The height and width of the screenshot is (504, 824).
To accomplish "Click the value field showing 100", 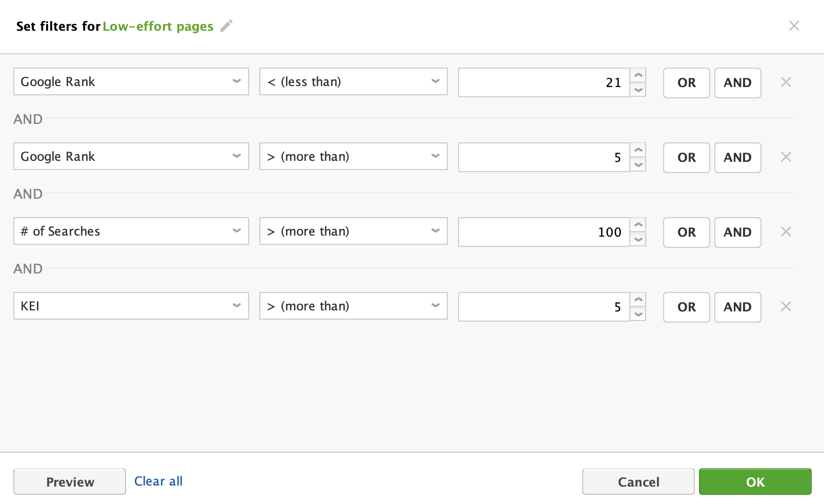I will click(544, 232).
